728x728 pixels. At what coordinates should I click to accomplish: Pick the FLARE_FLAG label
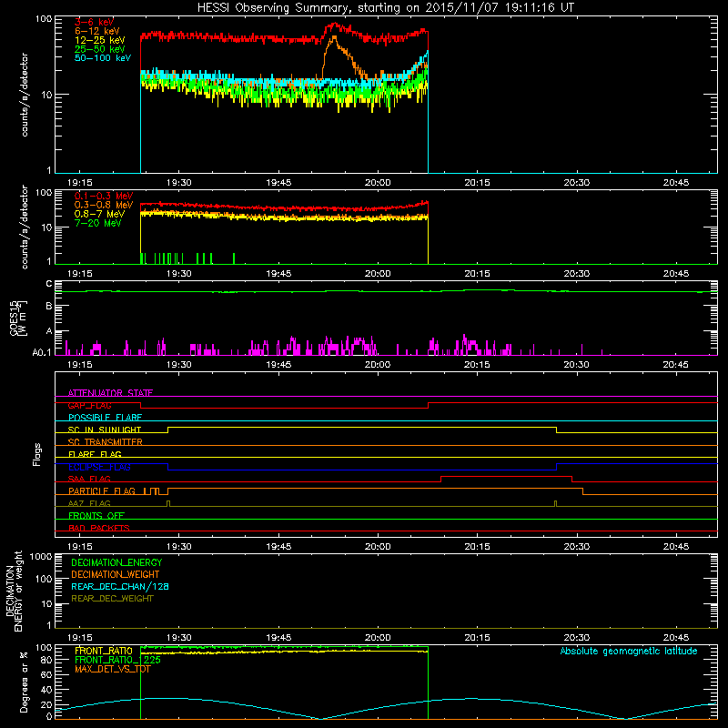tap(95, 454)
